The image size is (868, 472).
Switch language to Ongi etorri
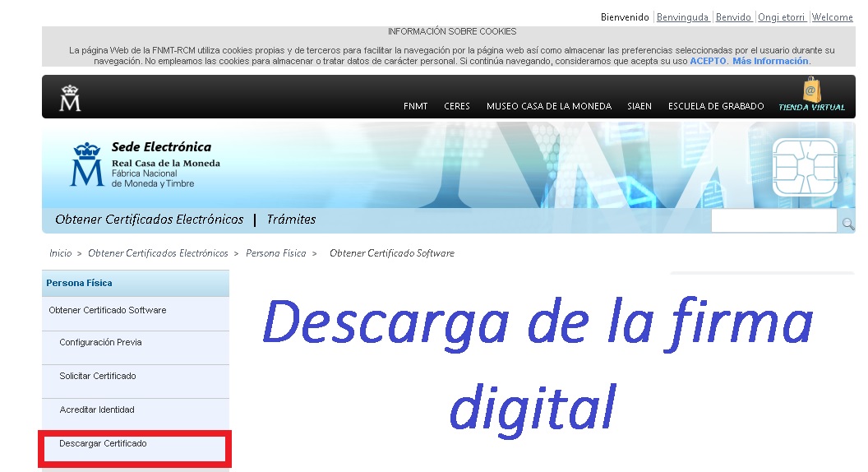pos(781,17)
